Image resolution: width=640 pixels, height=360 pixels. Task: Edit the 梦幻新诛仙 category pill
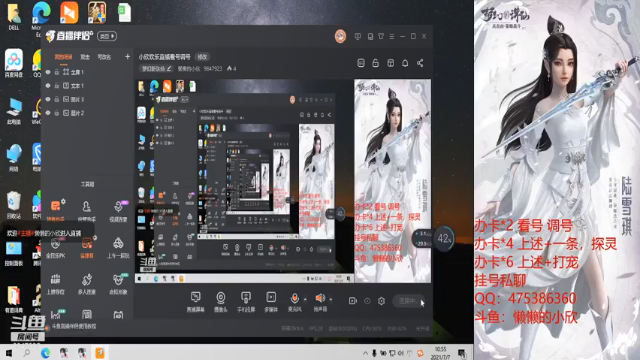point(157,69)
